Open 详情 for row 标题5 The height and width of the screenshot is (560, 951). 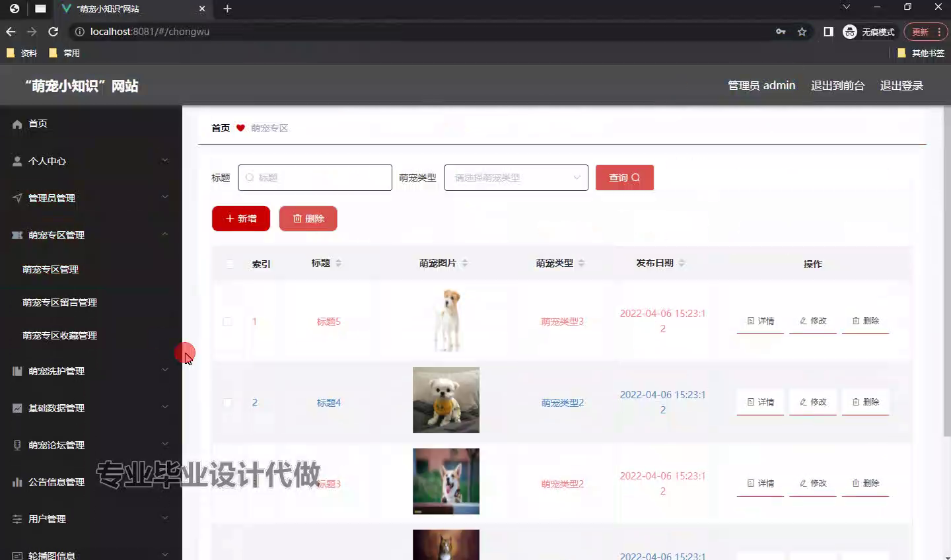760,321
